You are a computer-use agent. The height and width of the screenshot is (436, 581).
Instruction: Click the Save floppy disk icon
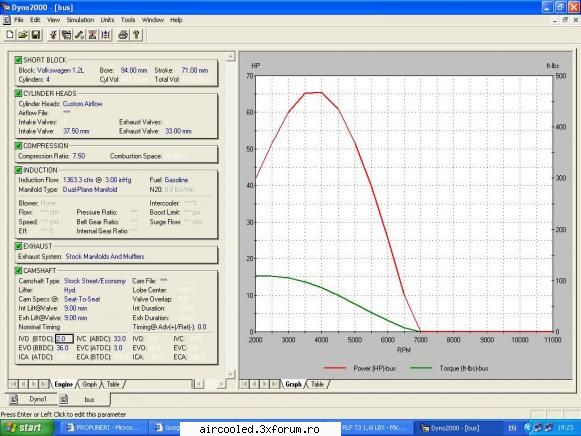click(36, 35)
